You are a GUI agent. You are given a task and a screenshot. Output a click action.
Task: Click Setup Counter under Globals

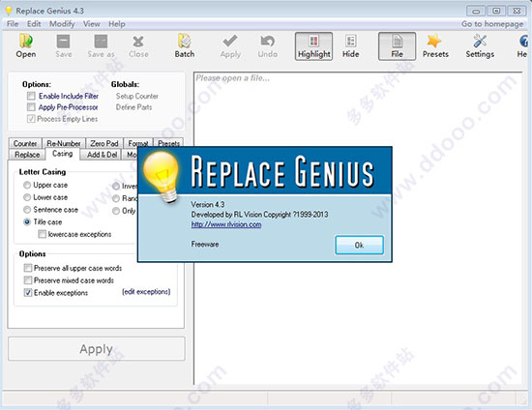click(137, 97)
